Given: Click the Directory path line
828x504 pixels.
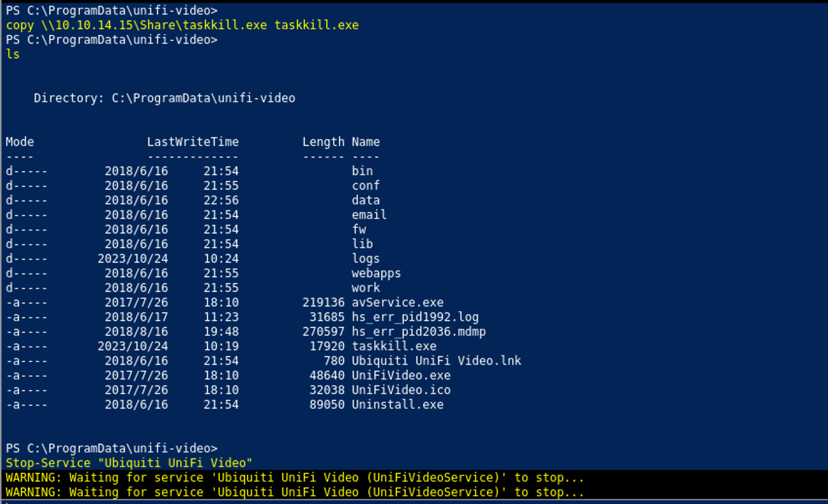Looking at the screenshot, I should pyautogui.click(x=164, y=98).
